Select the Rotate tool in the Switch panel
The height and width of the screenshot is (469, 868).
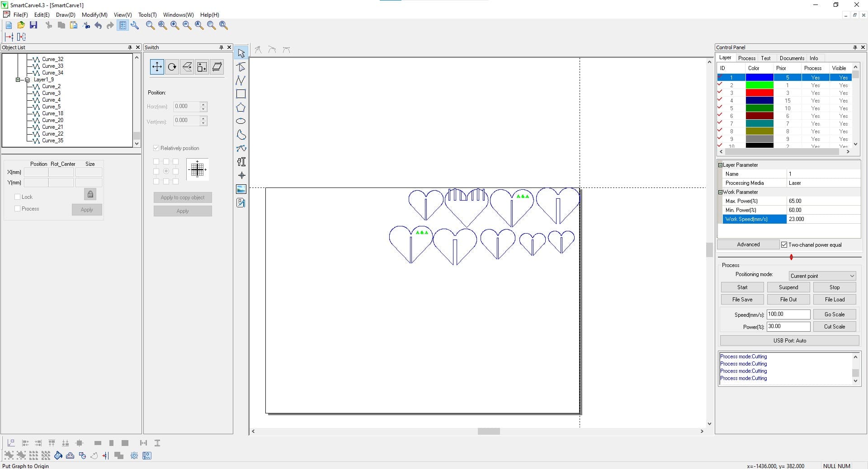[x=172, y=67]
